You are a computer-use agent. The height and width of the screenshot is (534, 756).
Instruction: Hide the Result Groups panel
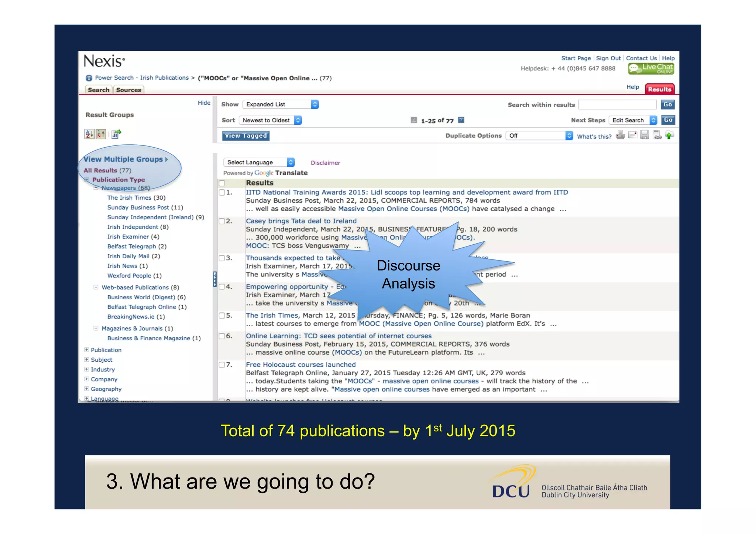(204, 103)
